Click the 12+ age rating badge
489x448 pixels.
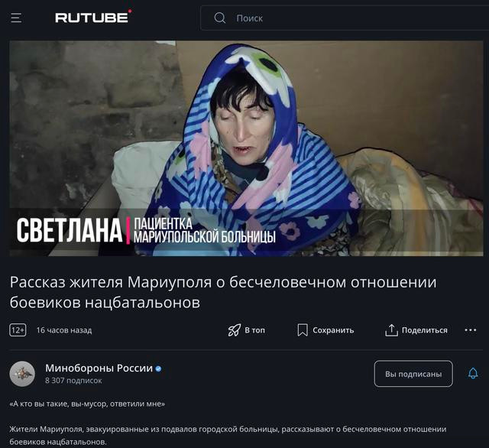pos(18,330)
